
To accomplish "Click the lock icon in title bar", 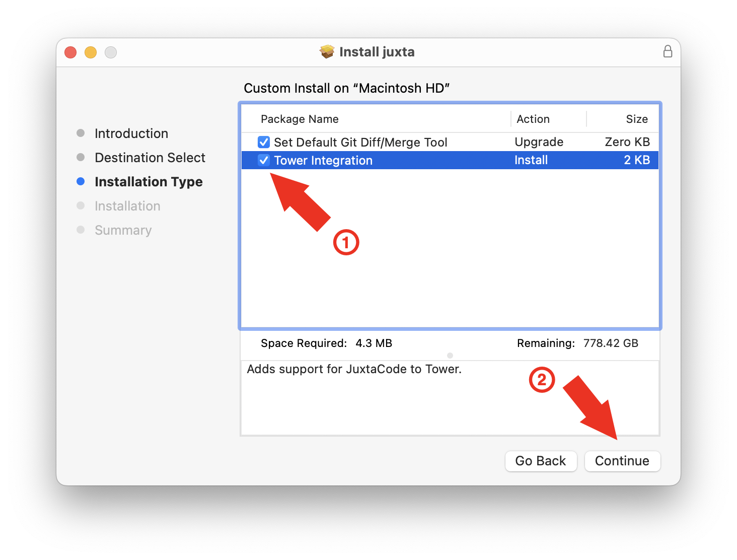I will click(668, 51).
